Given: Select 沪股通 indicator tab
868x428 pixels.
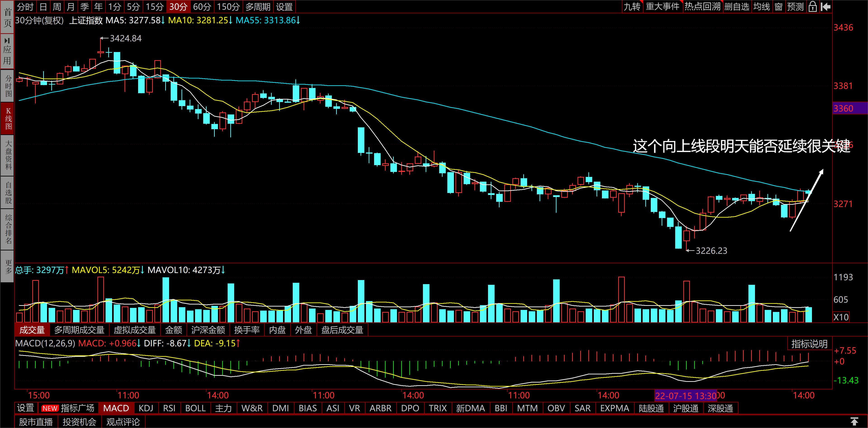Looking at the screenshot, I should [686, 408].
